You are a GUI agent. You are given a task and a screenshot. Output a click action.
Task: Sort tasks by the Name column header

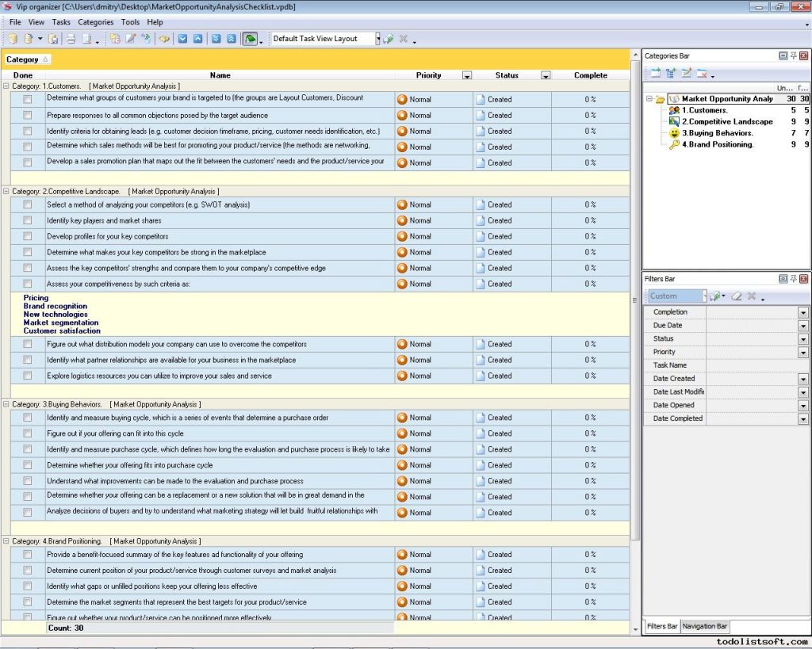coord(220,75)
